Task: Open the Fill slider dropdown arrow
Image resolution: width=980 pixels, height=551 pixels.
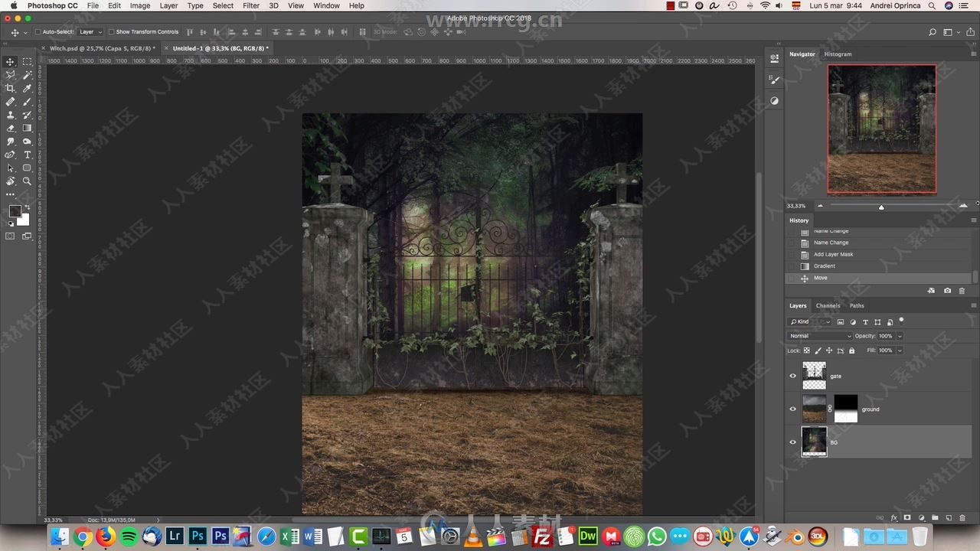Action: (900, 350)
